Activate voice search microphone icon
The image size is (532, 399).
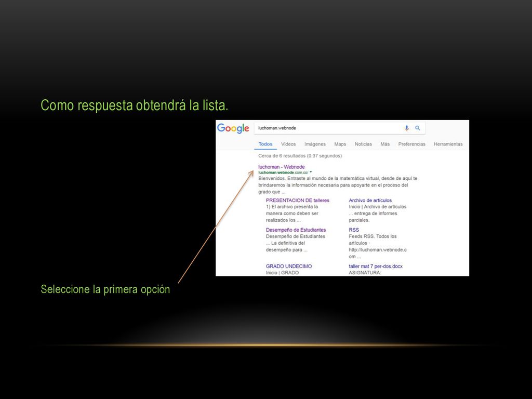(x=406, y=128)
